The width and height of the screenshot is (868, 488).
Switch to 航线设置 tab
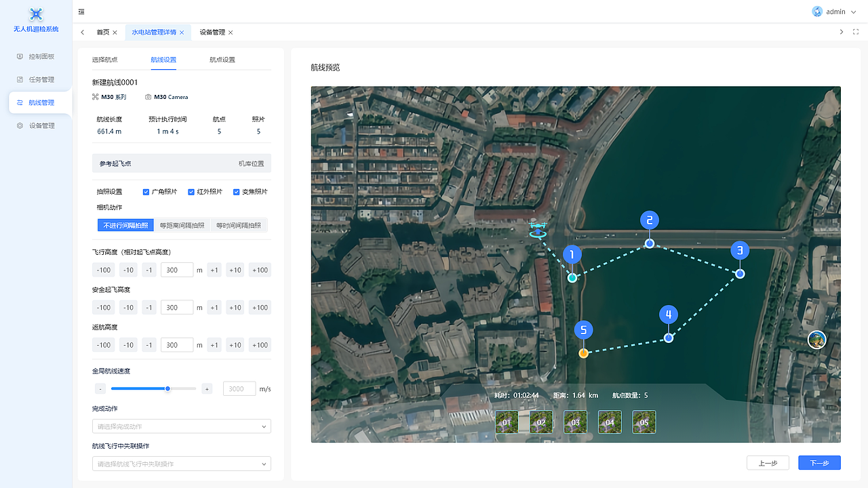coord(163,60)
